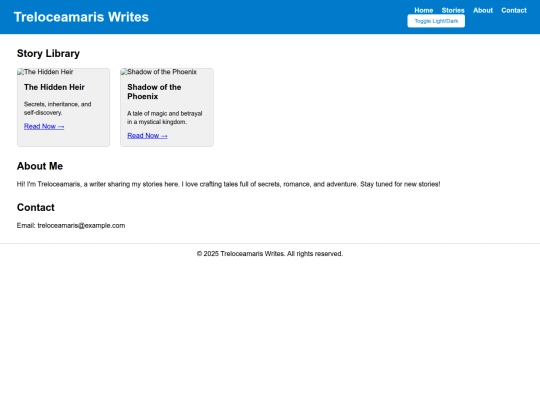Click the Shadow of the Phoenix description text
540x405 pixels.
165,117
